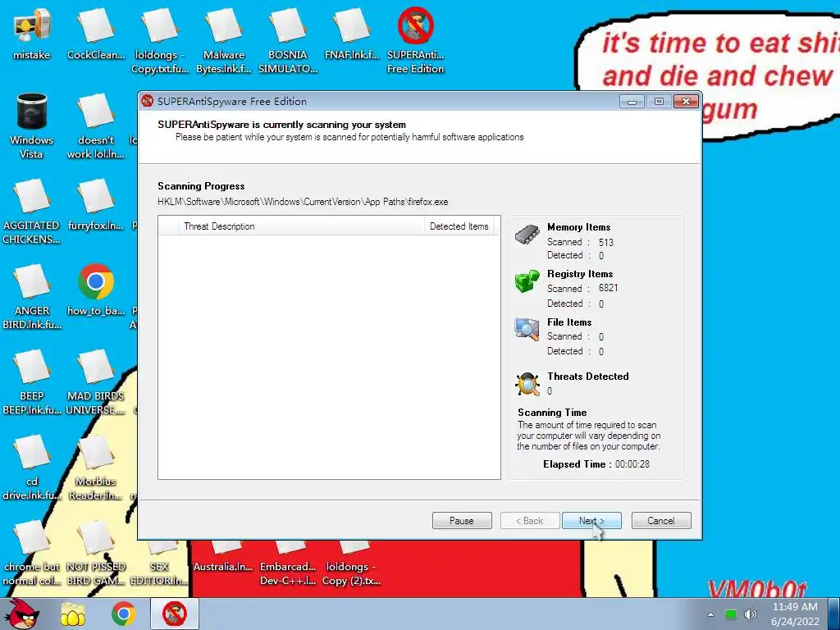The width and height of the screenshot is (840, 630).
Task: Pause the SUPERAntiSpyware scan
Action: point(462,521)
